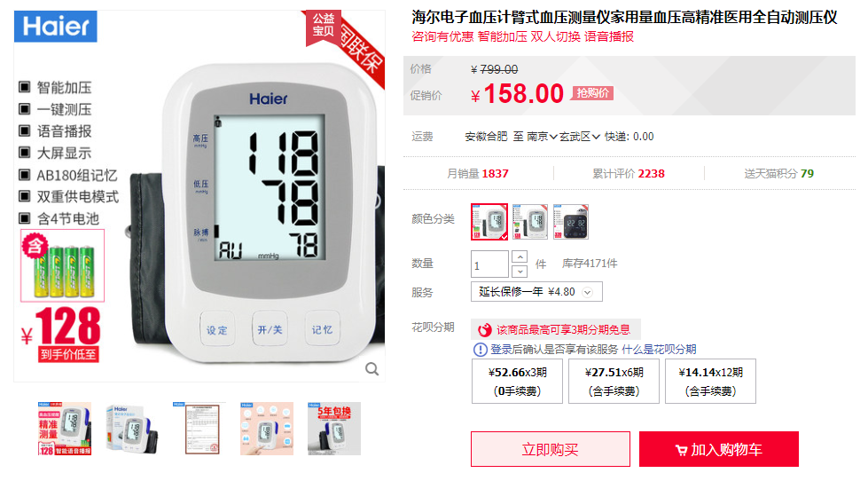The height and width of the screenshot is (481, 868).
Task: Decrease quantity with the down arrow
Action: [x=520, y=271]
